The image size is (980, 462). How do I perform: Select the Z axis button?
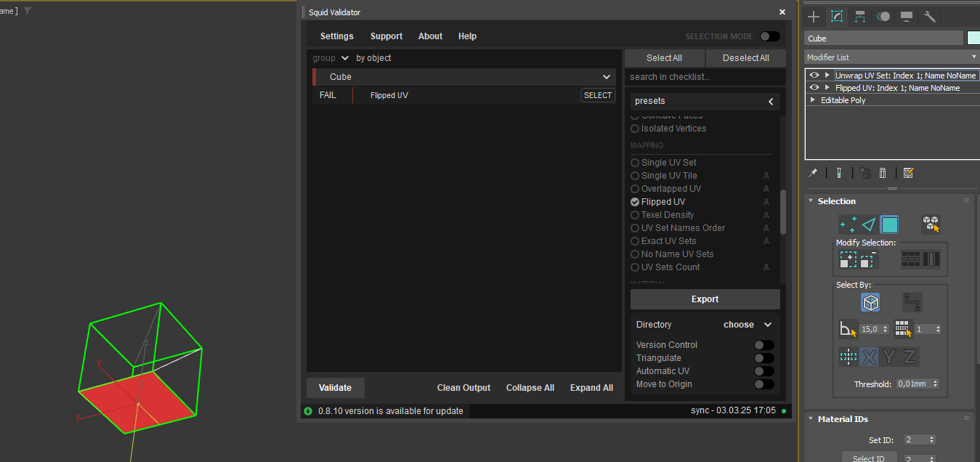coord(909,357)
